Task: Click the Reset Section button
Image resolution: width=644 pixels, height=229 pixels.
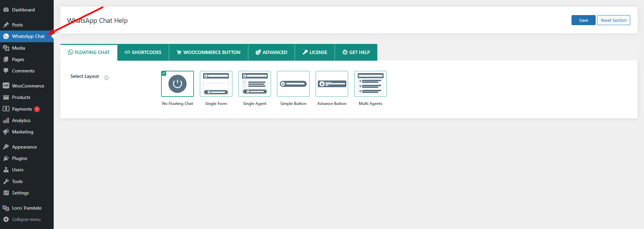Action: (613, 20)
